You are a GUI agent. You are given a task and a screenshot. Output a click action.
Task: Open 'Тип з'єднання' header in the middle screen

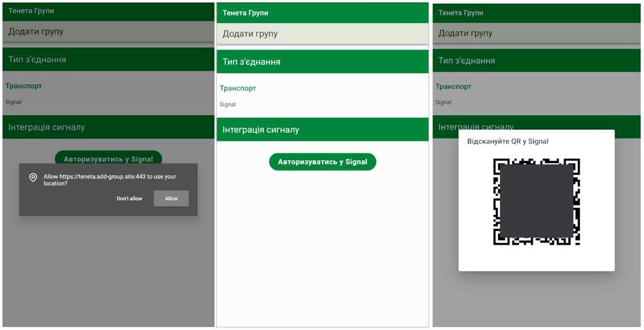coord(323,62)
